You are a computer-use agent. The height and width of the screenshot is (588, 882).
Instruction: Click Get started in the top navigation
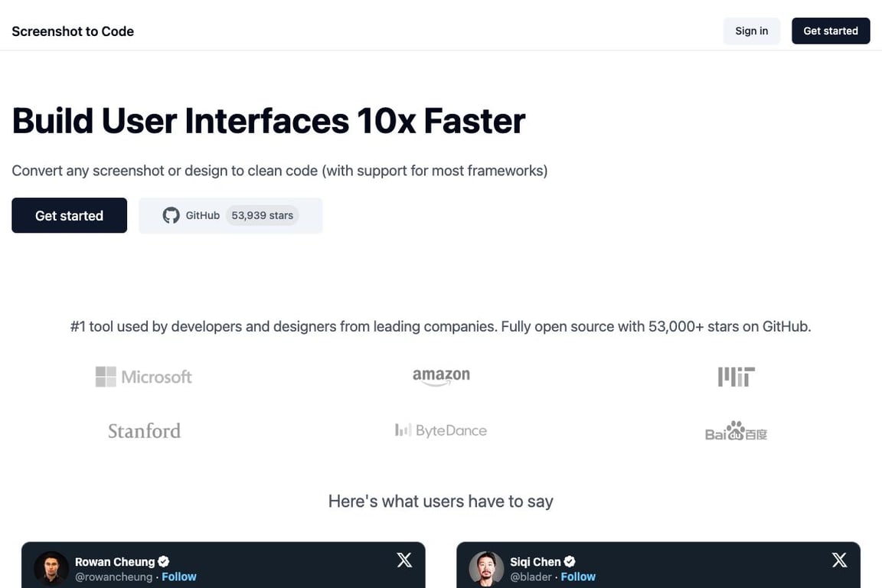click(830, 31)
